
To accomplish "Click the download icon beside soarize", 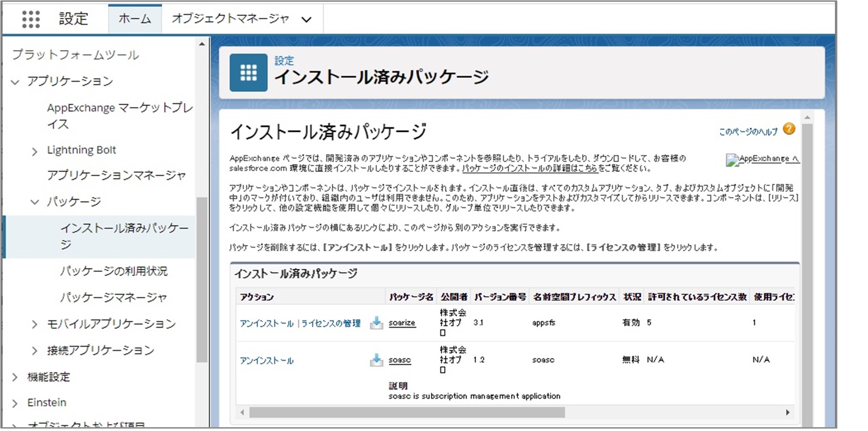I will click(376, 323).
